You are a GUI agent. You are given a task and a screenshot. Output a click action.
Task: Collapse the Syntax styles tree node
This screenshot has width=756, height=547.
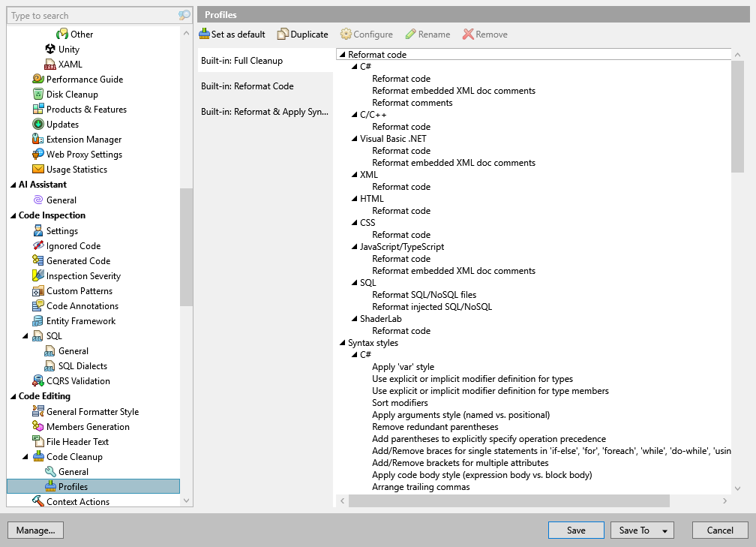click(x=342, y=342)
